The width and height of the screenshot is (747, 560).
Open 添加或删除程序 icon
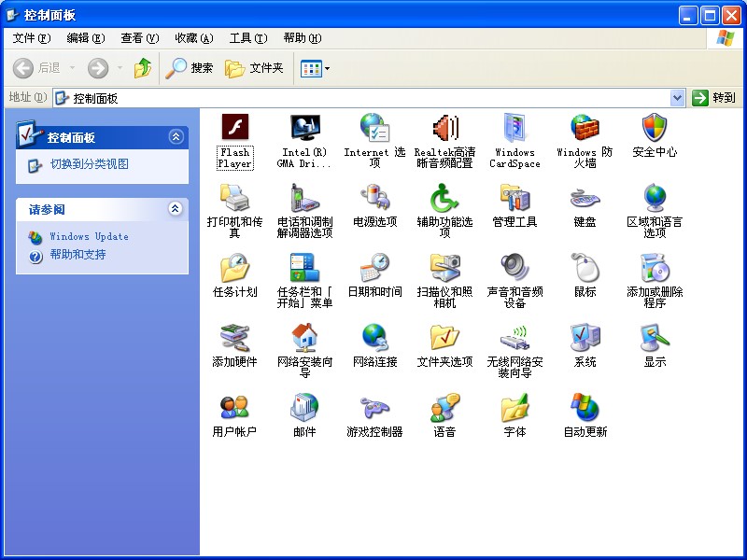(x=655, y=269)
